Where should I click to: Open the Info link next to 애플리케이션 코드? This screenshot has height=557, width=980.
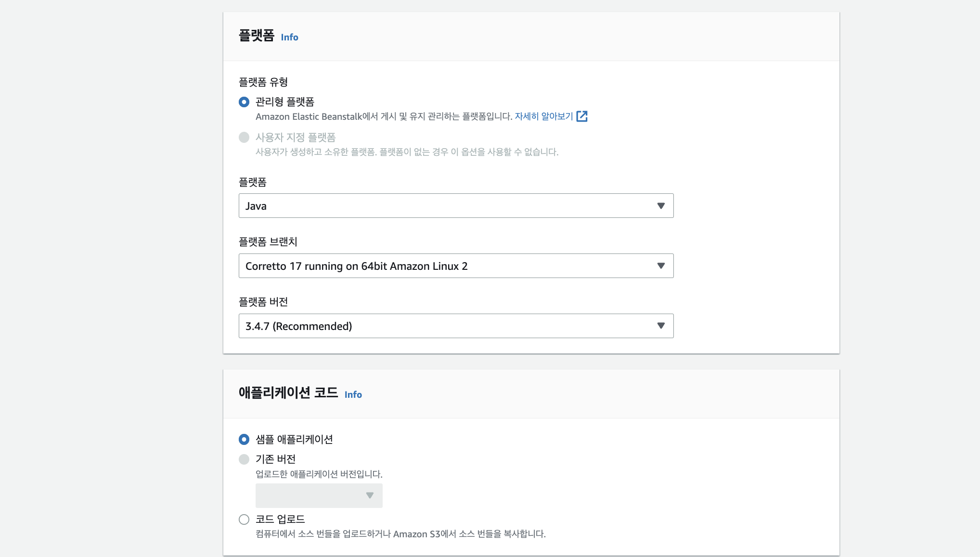[x=353, y=394]
